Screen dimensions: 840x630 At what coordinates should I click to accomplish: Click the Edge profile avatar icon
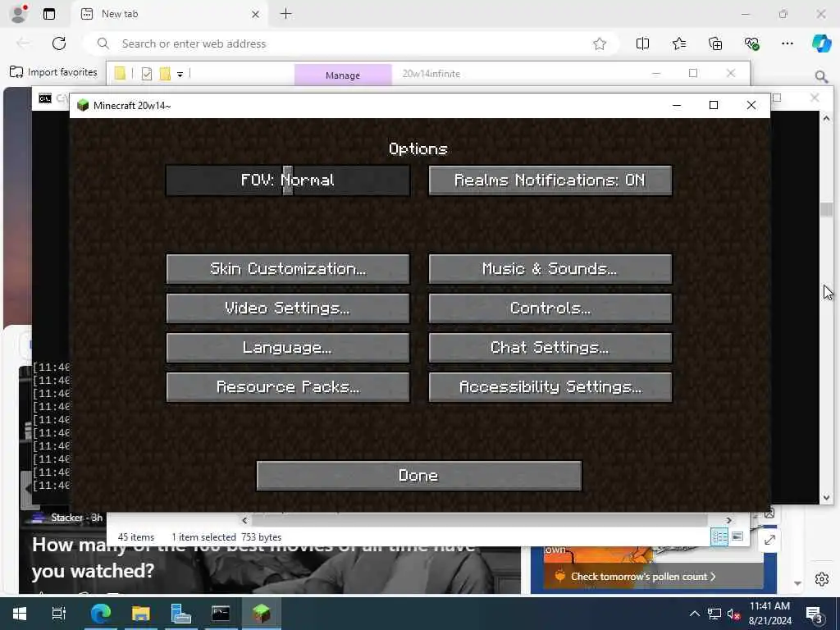(19, 13)
